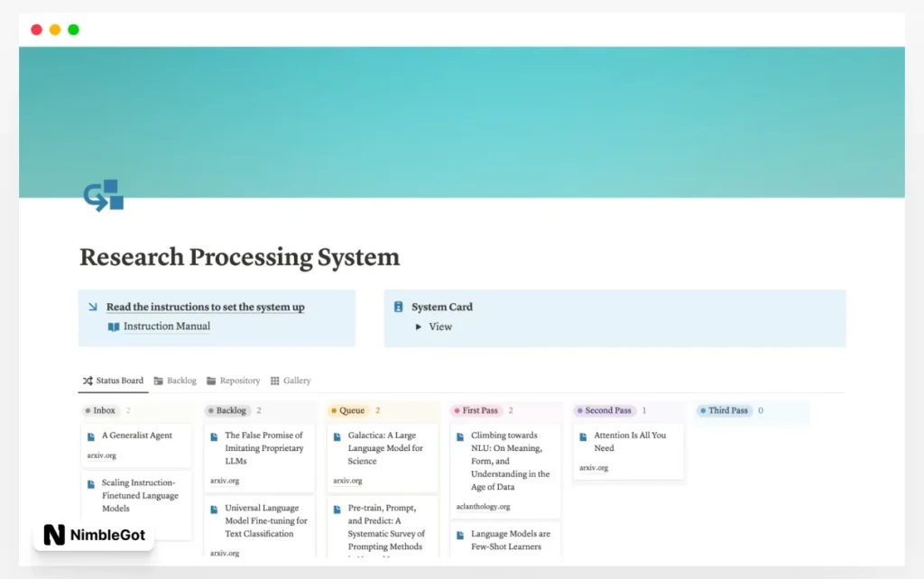Click Read the instructions to set the system up

coord(205,307)
